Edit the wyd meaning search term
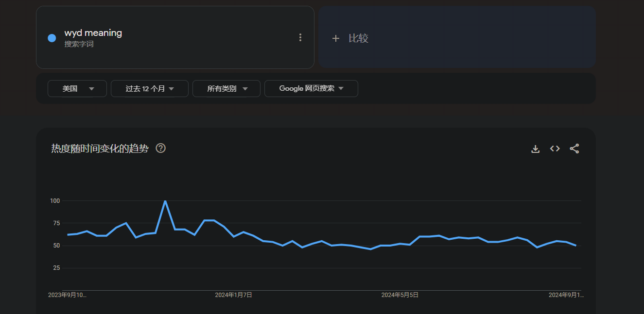644x314 pixels. [x=93, y=33]
